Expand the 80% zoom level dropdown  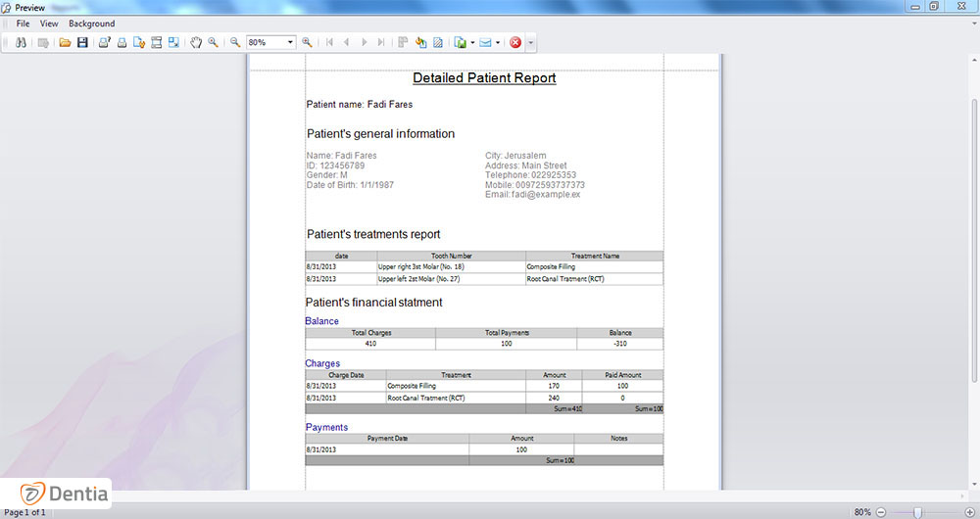click(291, 43)
